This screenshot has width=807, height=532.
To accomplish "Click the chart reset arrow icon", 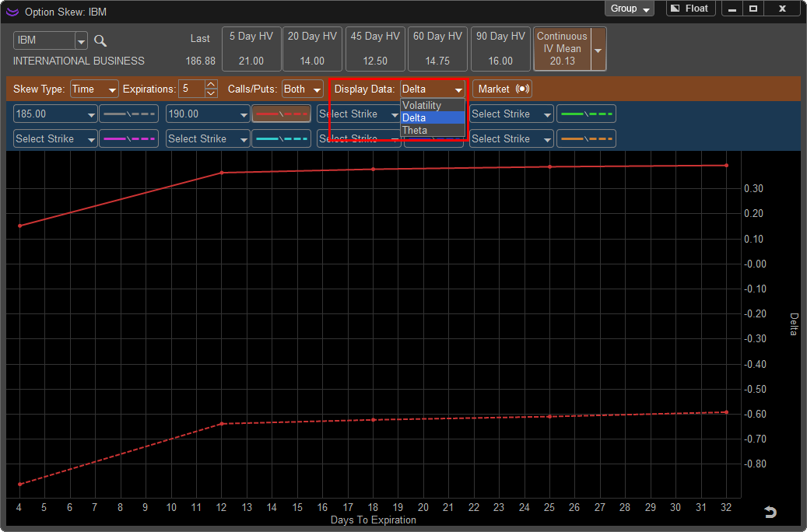I will 770,512.
